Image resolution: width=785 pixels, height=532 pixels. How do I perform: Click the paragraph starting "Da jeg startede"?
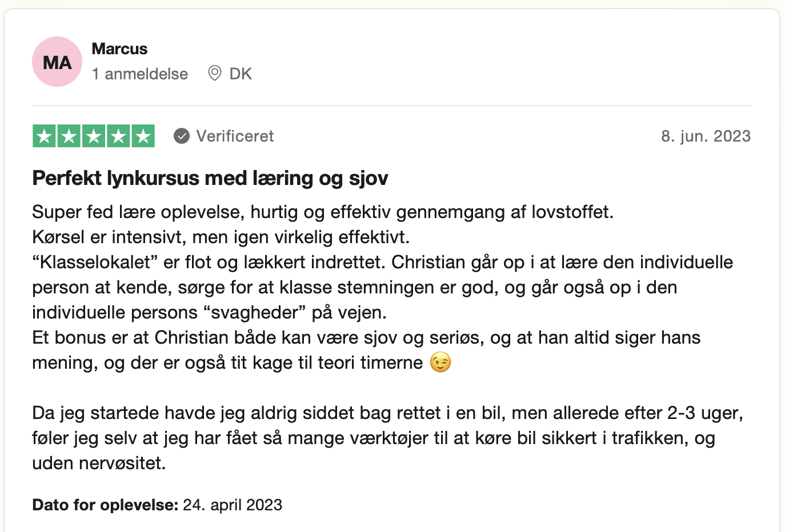pyautogui.click(x=387, y=438)
